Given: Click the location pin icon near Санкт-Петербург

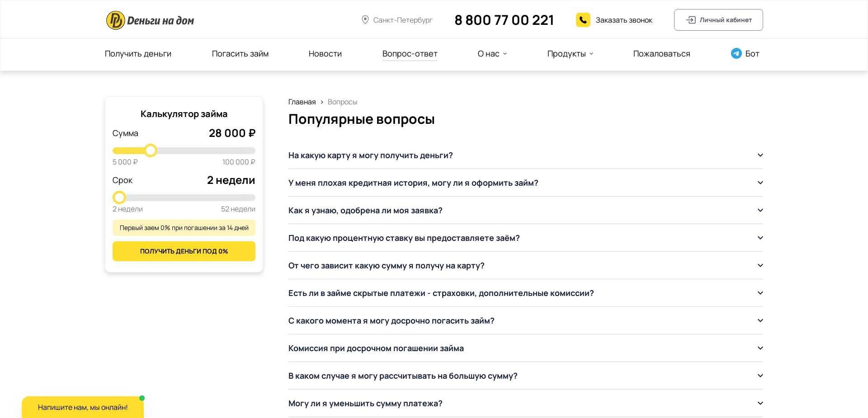Looking at the screenshot, I should tap(366, 19).
